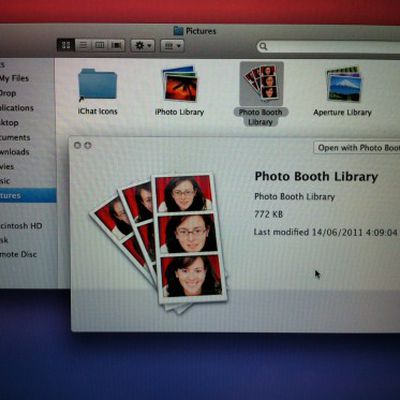Image resolution: width=400 pixels, height=400 pixels.
Task: Open Macintosh HD in sidebar
Action: [x=21, y=226]
